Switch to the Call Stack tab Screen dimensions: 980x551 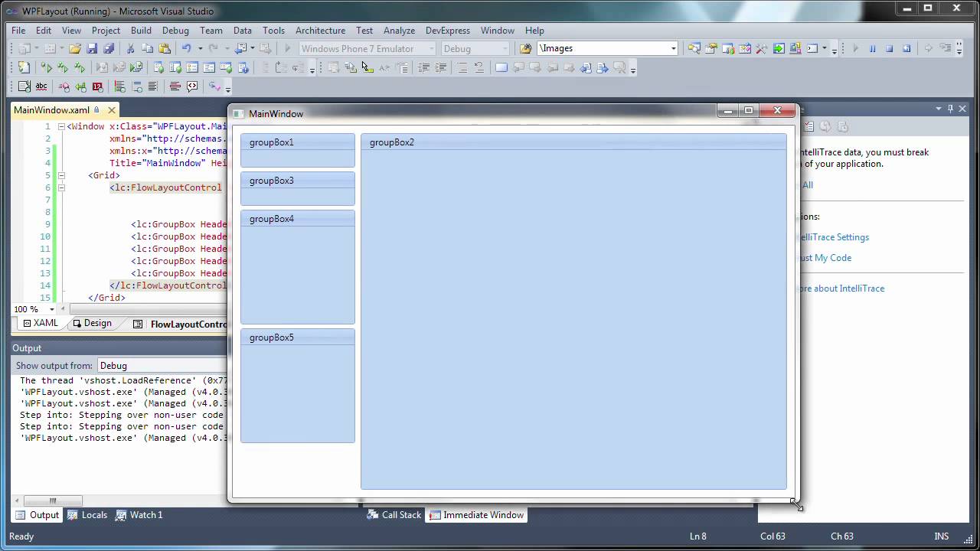[394, 515]
